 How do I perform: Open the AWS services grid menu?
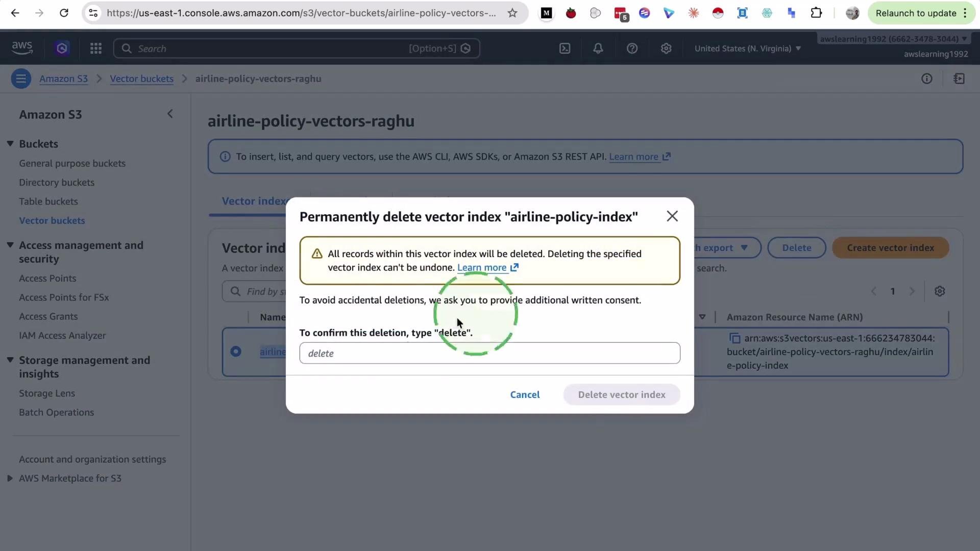click(x=96, y=48)
